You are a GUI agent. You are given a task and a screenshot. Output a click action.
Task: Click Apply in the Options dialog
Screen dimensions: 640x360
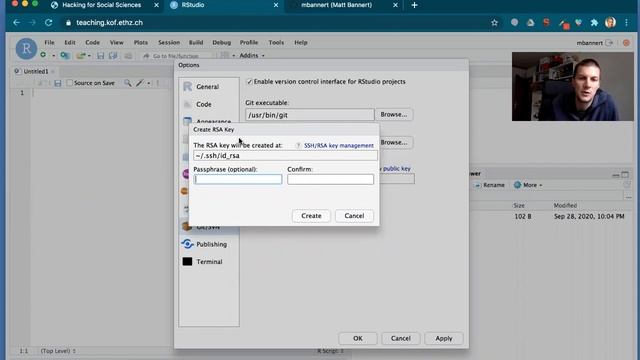444,338
